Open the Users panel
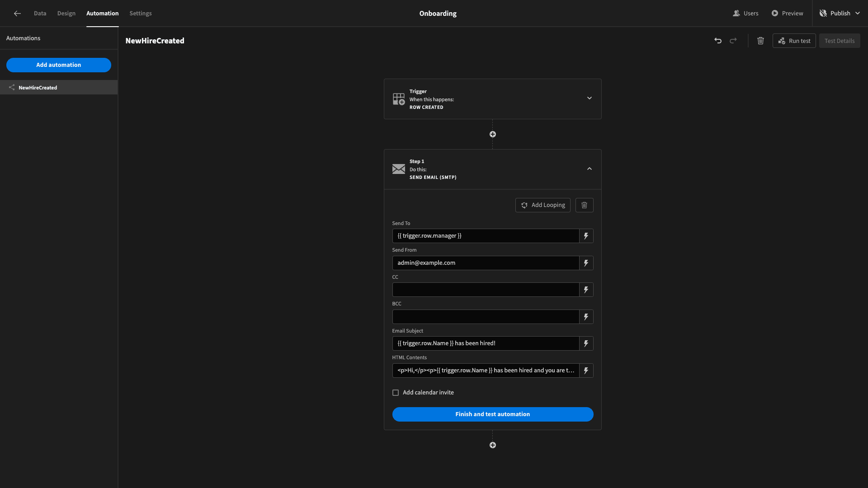Viewport: 868px width, 488px height. click(x=745, y=14)
